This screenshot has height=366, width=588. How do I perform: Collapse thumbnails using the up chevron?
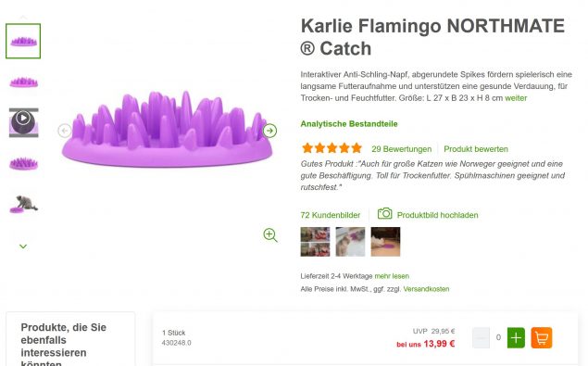click(23, 17)
